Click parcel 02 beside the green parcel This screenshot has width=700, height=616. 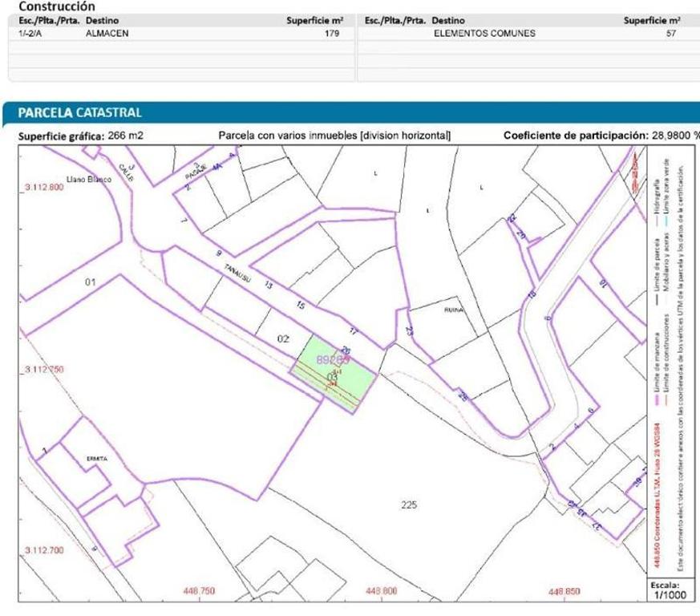point(282,338)
